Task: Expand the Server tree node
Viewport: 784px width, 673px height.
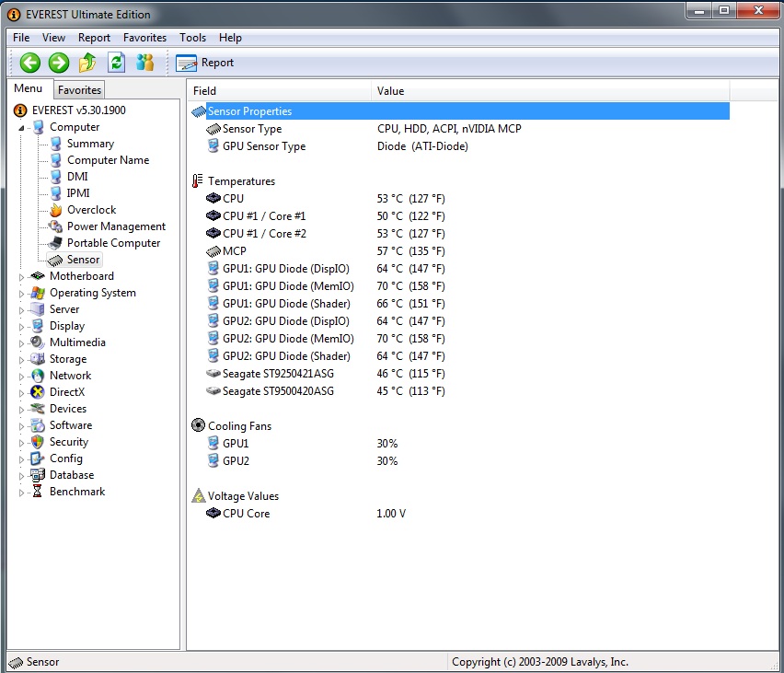Action: (x=21, y=310)
